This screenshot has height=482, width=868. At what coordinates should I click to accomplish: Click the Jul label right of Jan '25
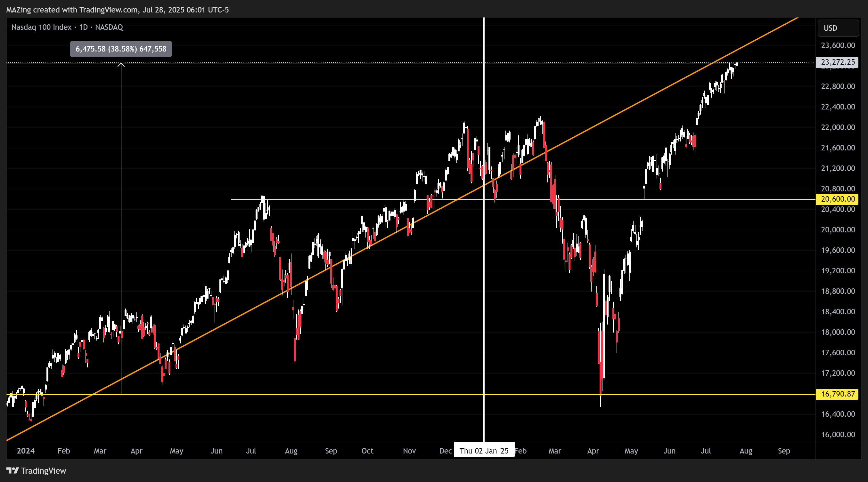(706, 451)
